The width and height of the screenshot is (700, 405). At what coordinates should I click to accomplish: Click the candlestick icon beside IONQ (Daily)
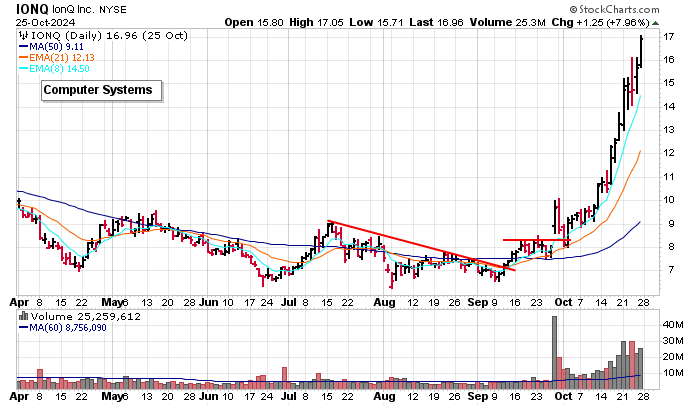point(24,36)
